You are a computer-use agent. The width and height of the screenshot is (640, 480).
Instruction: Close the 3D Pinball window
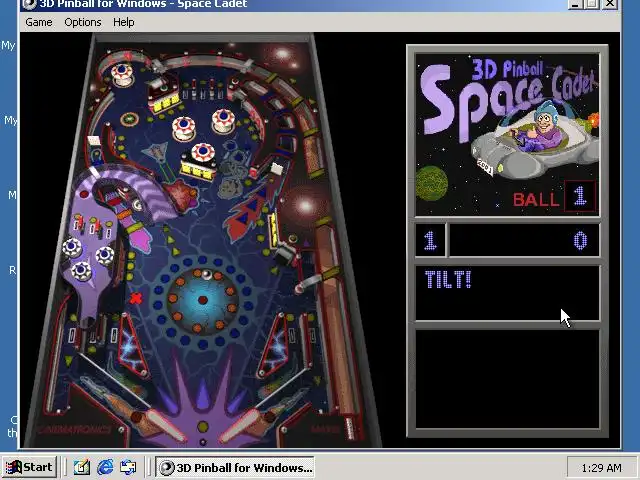click(x=610, y=4)
